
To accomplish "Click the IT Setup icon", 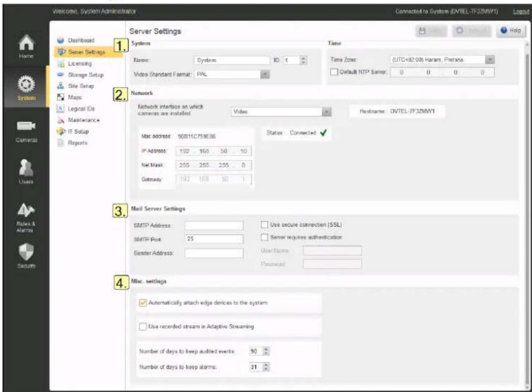I will (61, 131).
